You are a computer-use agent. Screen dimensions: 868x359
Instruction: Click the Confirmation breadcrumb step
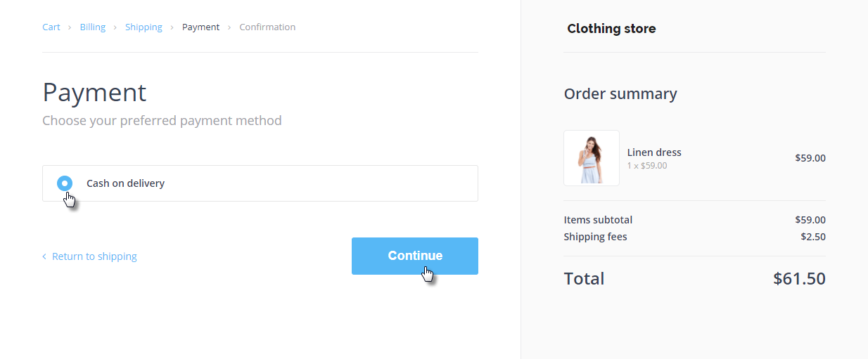click(x=267, y=27)
